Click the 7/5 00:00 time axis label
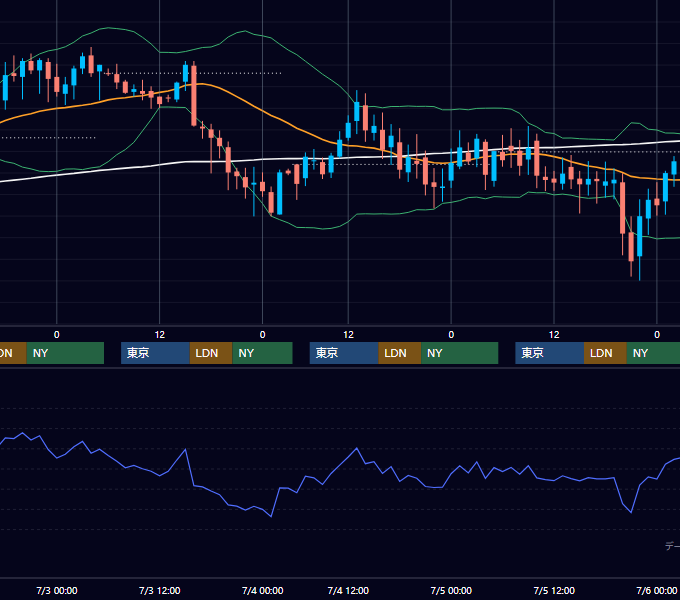Image resolution: width=680 pixels, height=600 pixels. tap(451, 590)
